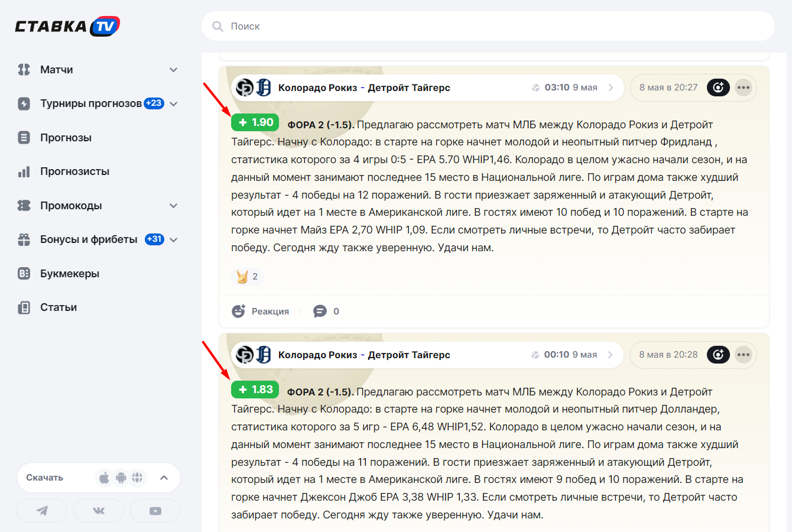The width and height of the screenshot is (792, 532).
Task: Collapse the Скачать panel chevron
Action: click(x=164, y=478)
